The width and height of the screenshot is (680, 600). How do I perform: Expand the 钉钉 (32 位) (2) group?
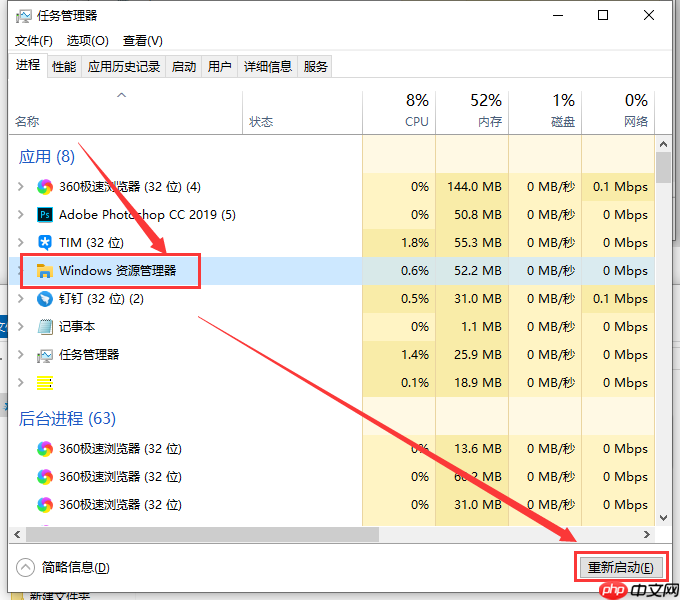click(20, 299)
